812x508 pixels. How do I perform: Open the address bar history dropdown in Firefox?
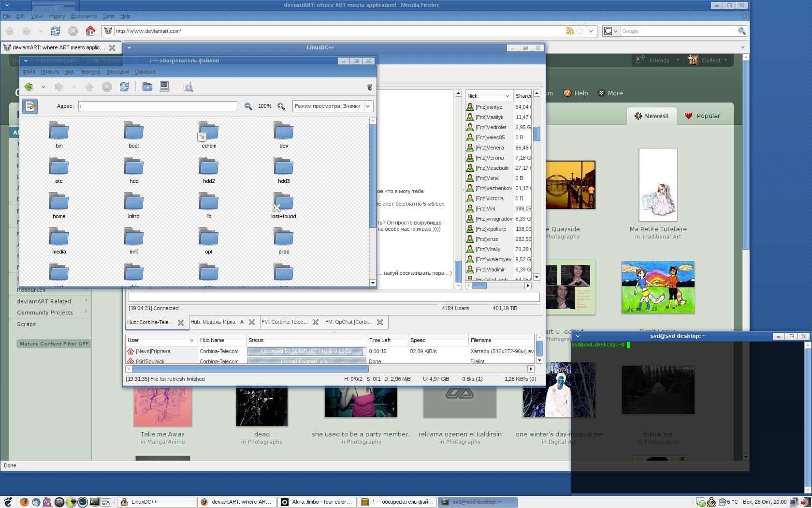tap(591, 31)
